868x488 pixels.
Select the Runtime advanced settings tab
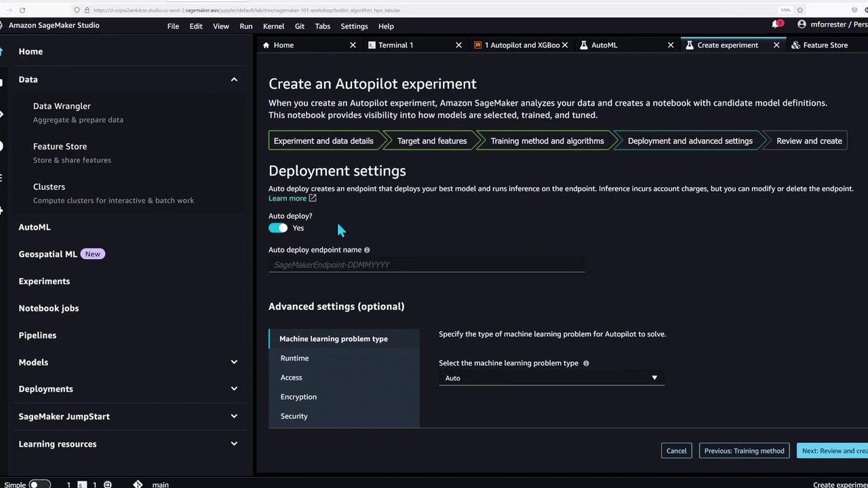pyautogui.click(x=294, y=358)
